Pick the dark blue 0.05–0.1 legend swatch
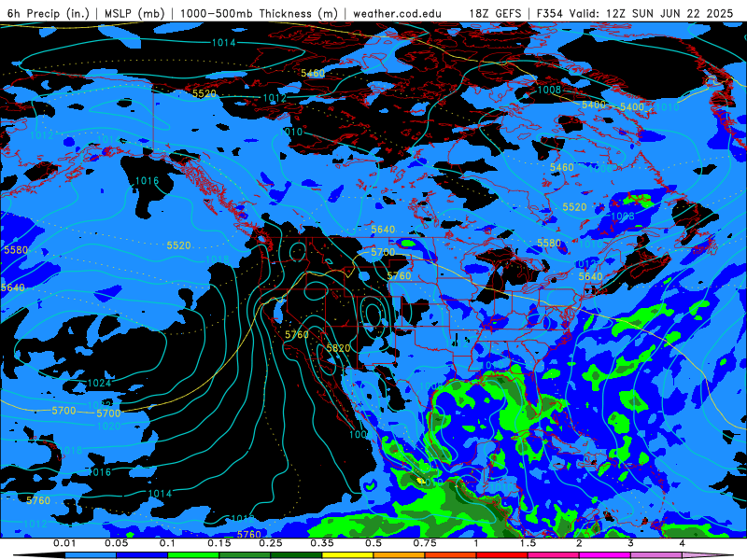The height and width of the screenshot is (560, 747). tap(142, 555)
